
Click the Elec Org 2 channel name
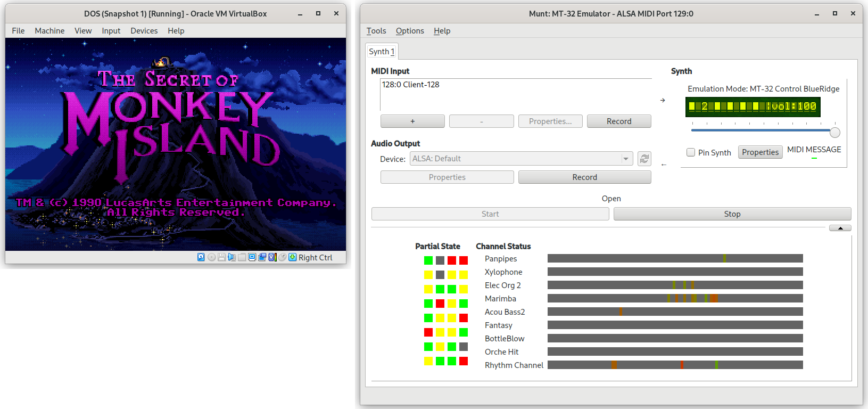503,285
